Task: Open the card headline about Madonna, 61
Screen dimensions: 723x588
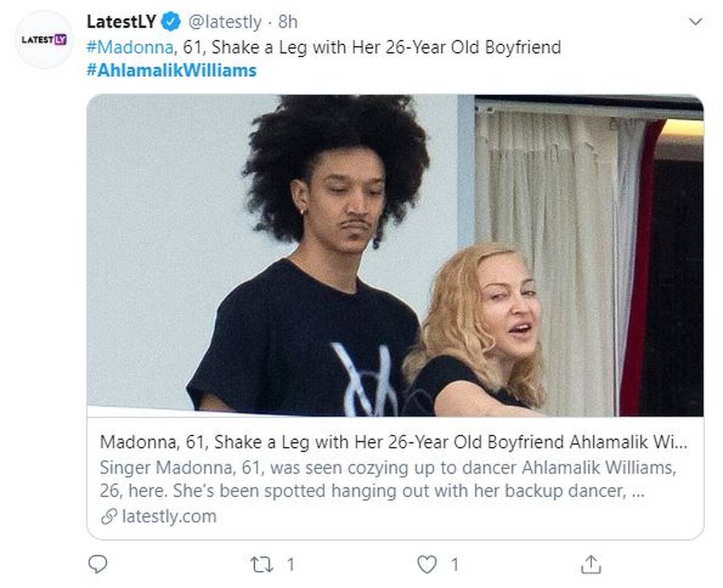Action: pyautogui.click(x=394, y=442)
